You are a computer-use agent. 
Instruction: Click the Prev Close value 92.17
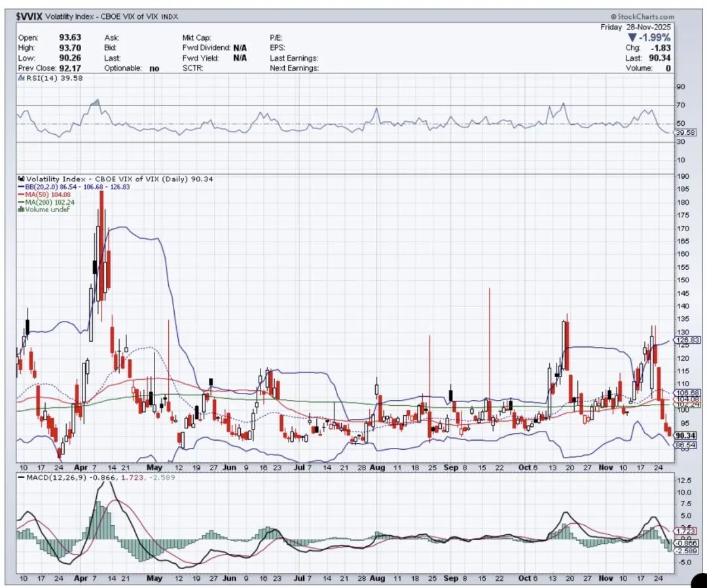coord(70,68)
